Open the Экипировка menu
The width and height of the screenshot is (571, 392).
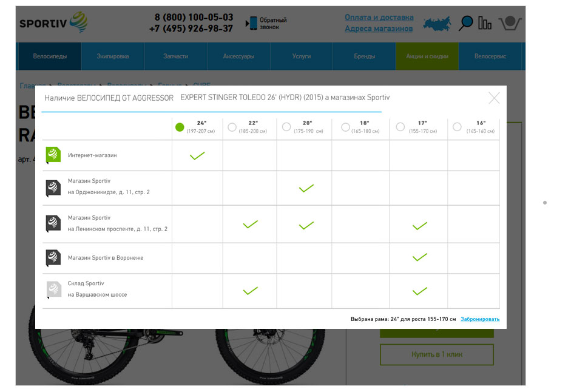click(113, 56)
